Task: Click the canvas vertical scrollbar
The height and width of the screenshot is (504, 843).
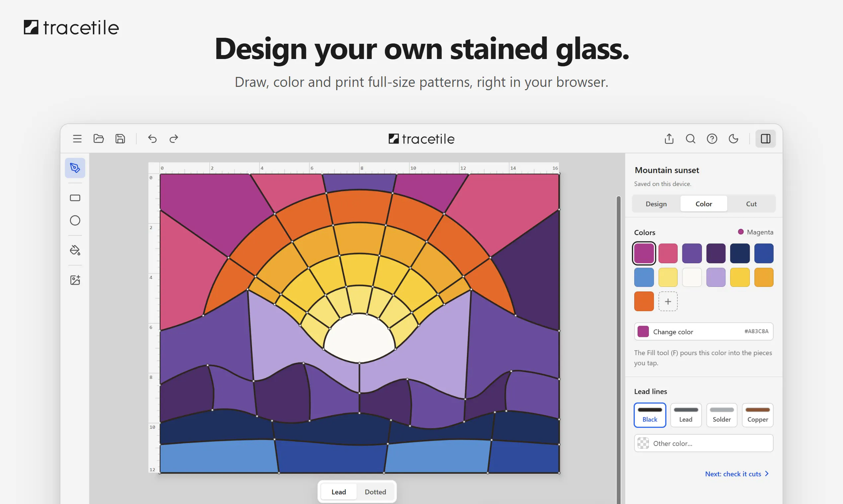Action: click(x=619, y=350)
